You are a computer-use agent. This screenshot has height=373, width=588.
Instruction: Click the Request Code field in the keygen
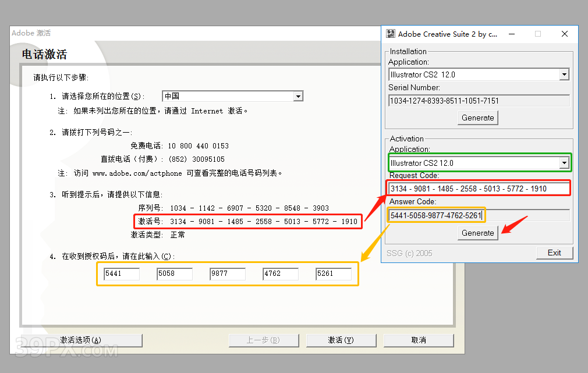pyautogui.click(x=477, y=188)
